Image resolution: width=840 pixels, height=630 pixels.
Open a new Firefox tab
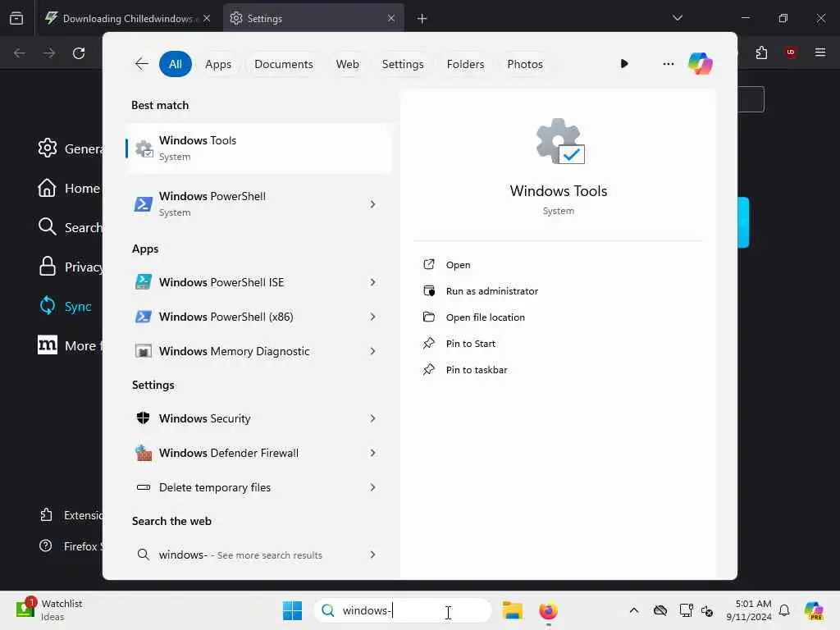click(x=422, y=18)
